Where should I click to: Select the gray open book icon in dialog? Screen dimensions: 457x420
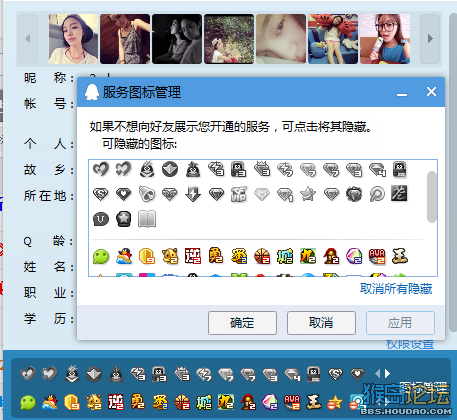[147, 219]
